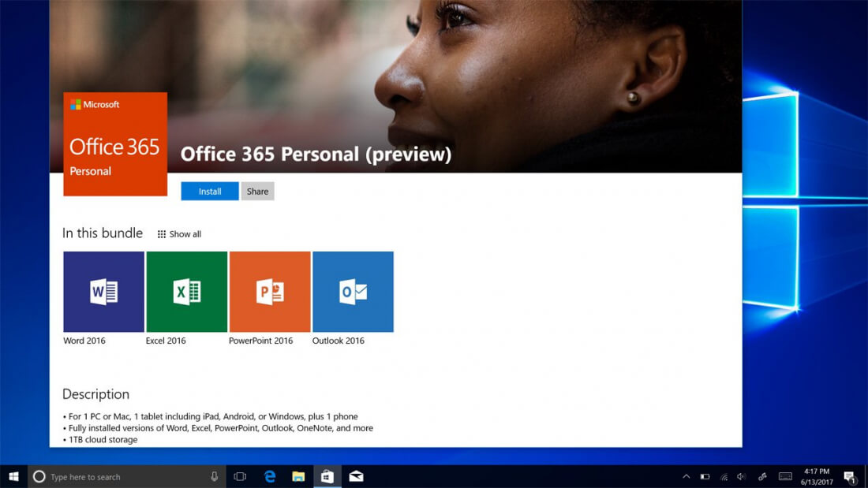868x488 pixels.
Task: Click the PowerPoint 2016 label text
Action: point(260,341)
